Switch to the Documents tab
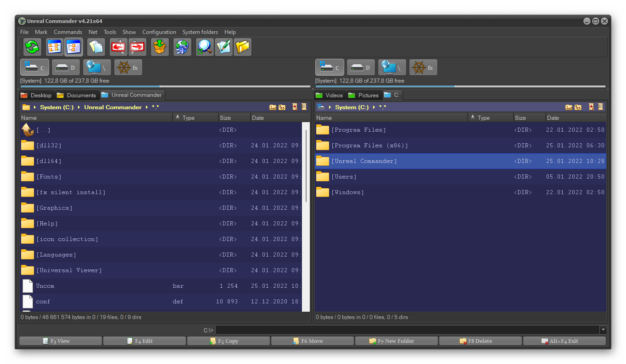Screen dimensions: 626x364 click(x=76, y=95)
